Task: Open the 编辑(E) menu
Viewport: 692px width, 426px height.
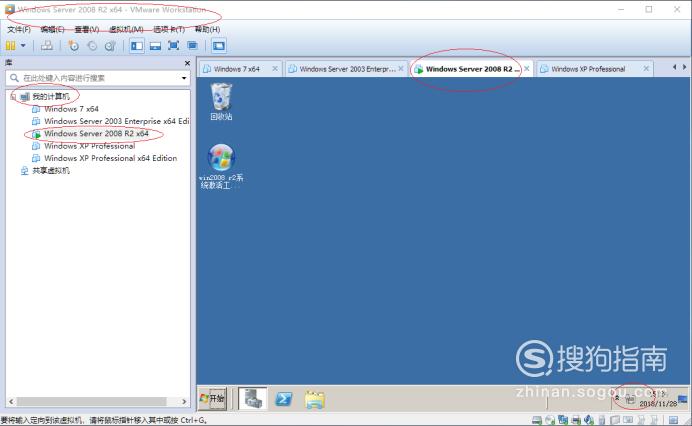Action: (x=53, y=30)
